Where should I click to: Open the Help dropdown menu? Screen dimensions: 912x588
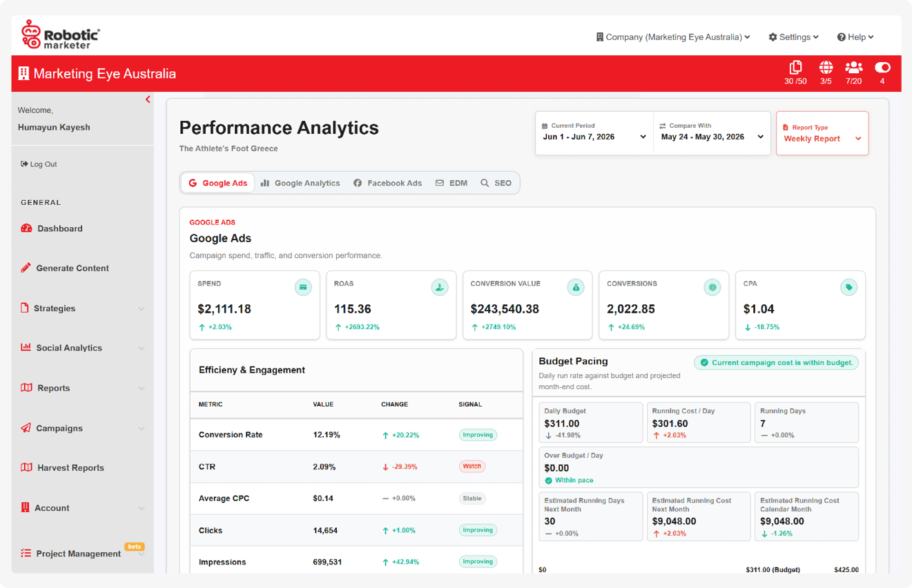point(855,37)
